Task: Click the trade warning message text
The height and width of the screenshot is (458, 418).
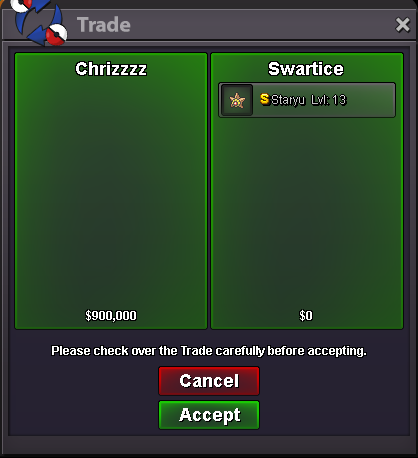Action: pos(209,351)
